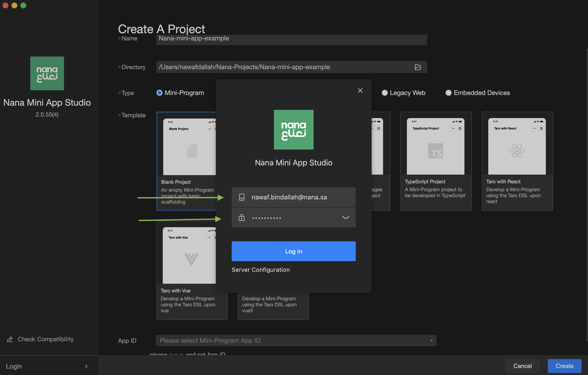Toggle password visibility eye icon
Screen dimensions: 588x375
346,218
